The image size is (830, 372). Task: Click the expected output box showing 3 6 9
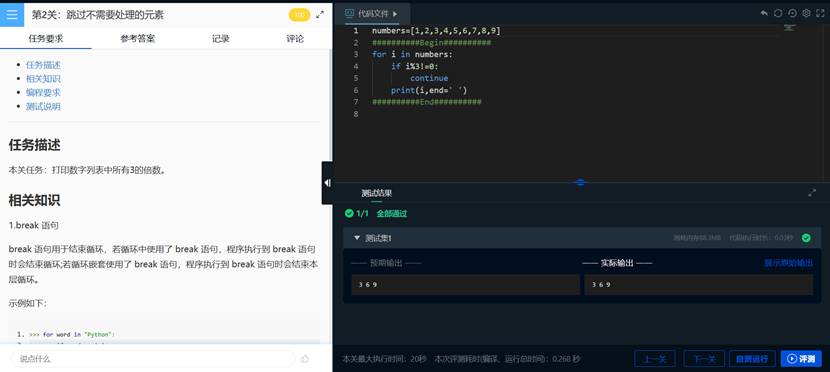[x=465, y=285]
